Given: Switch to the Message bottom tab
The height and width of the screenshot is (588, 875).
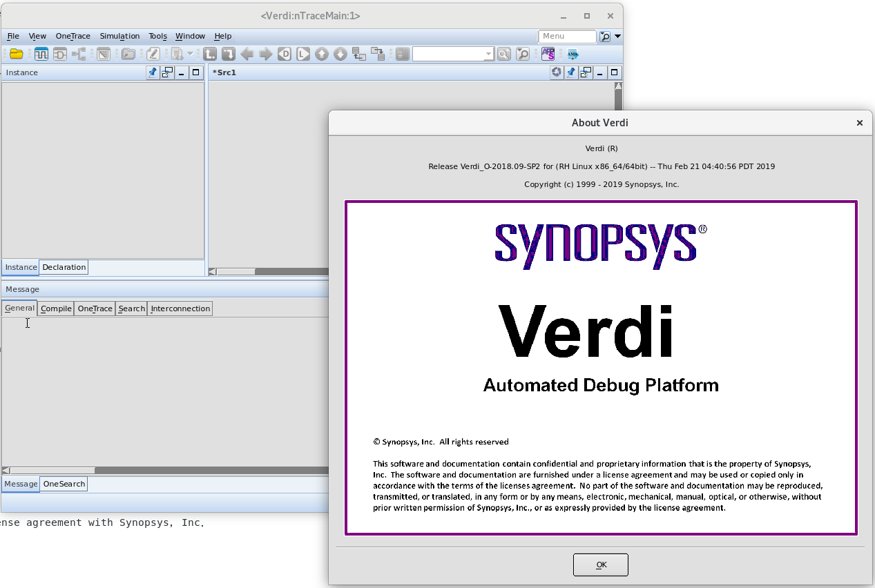Looking at the screenshot, I should point(21,484).
